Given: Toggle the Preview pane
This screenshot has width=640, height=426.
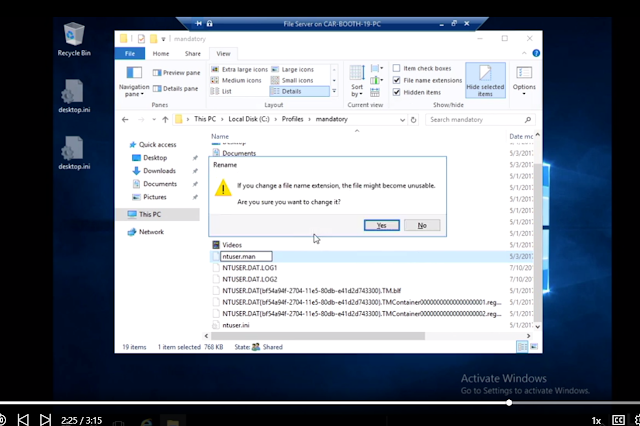Looking at the screenshot, I should click(x=176, y=73).
